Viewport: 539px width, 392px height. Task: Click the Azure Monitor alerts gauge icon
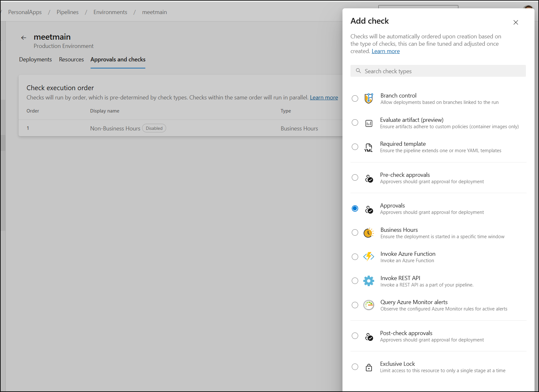tap(369, 305)
